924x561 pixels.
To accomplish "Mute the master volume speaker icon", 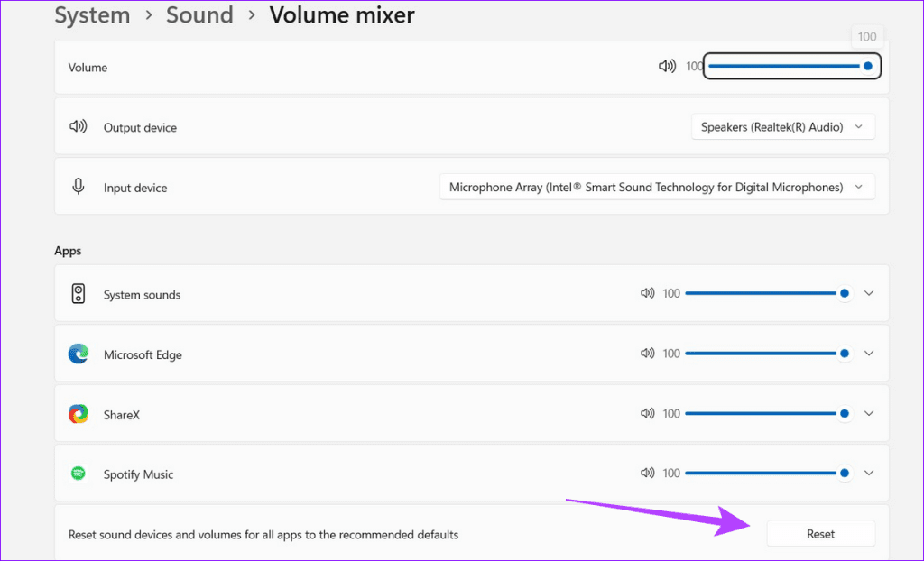I will click(x=667, y=65).
